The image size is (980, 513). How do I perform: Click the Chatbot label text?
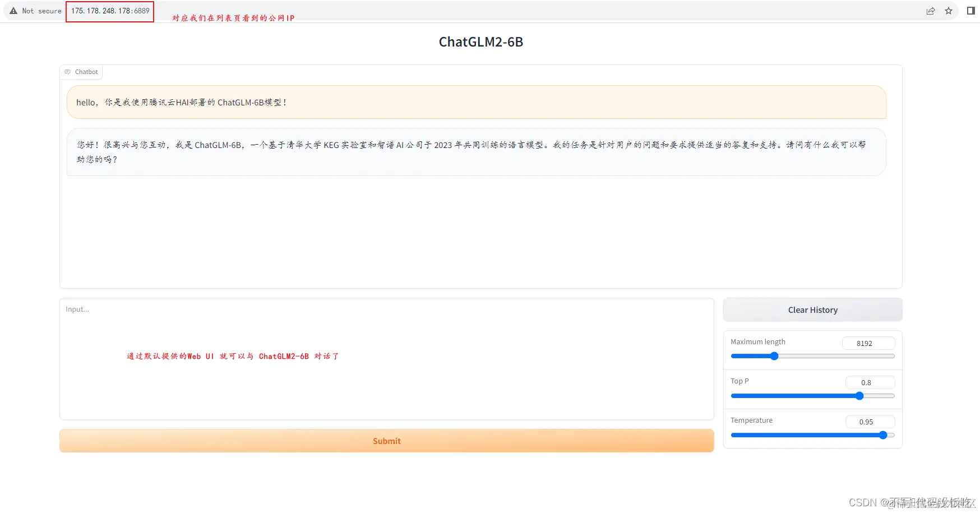(x=86, y=72)
